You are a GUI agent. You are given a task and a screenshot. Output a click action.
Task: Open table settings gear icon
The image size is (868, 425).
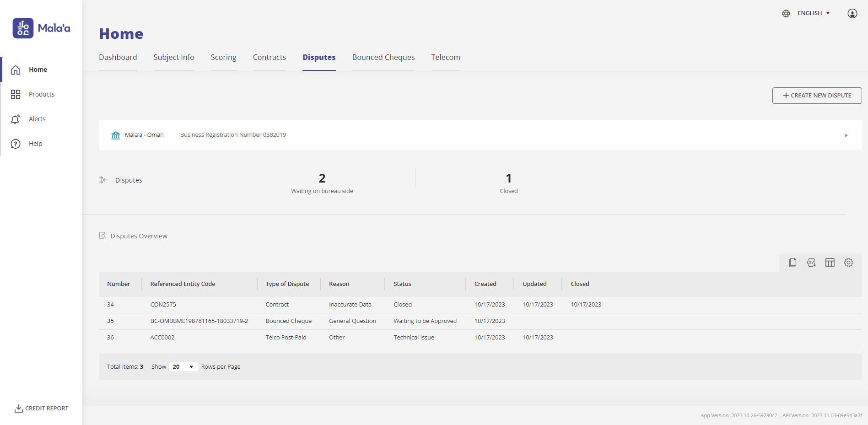(849, 263)
